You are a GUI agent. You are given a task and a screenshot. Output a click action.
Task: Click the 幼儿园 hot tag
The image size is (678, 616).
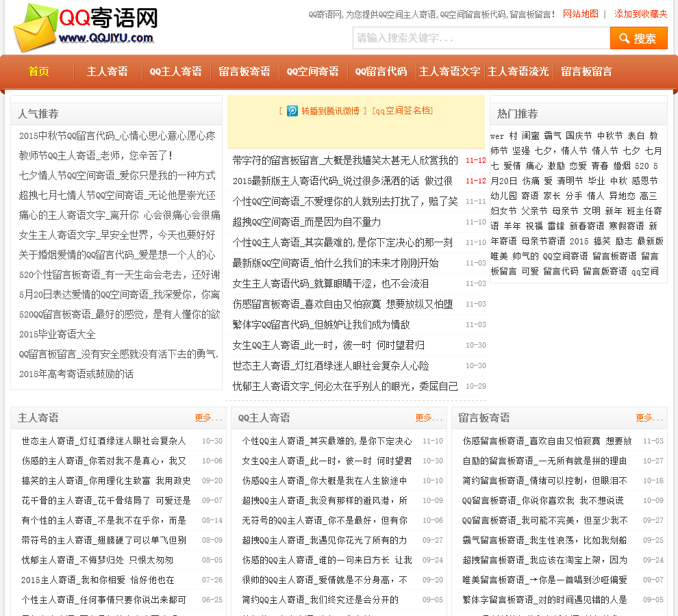tap(504, 196)
